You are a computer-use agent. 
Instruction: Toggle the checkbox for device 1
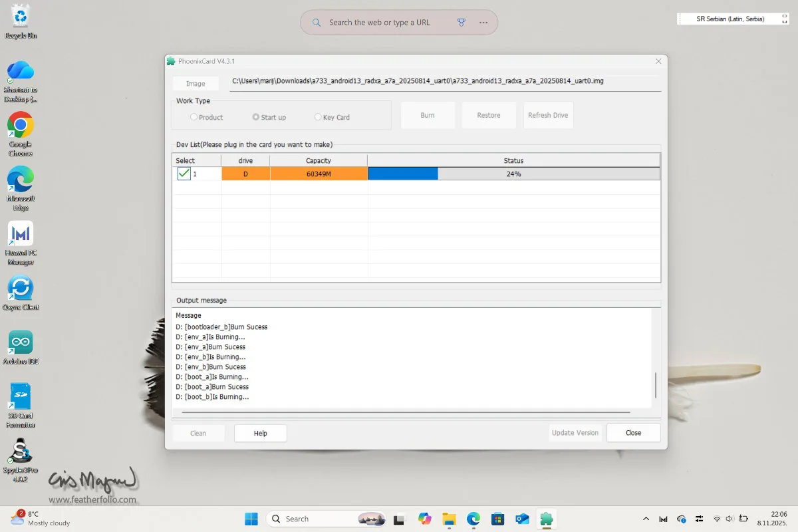(184, 174)
